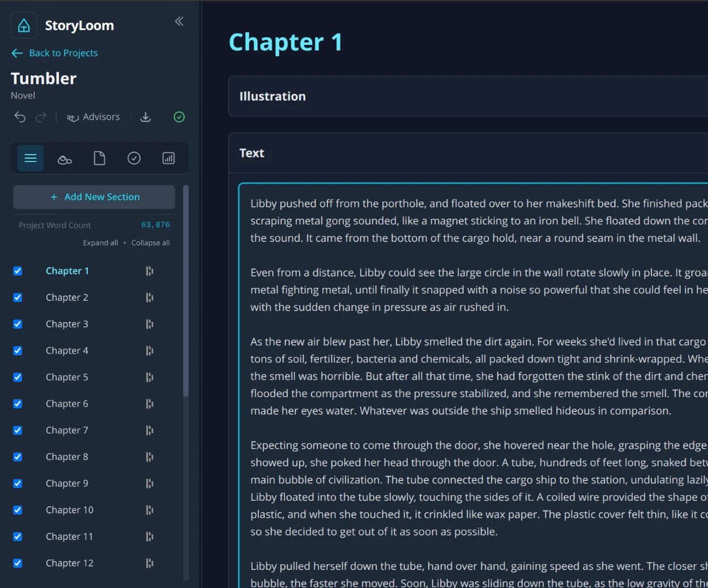Uncheck the Chapter 6 checkbox

pyautogui.click(x=18, y=404)
